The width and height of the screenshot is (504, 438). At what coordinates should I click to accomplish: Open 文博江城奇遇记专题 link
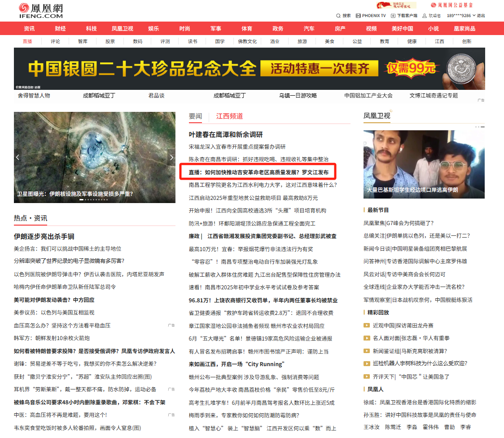pos(434,96)
